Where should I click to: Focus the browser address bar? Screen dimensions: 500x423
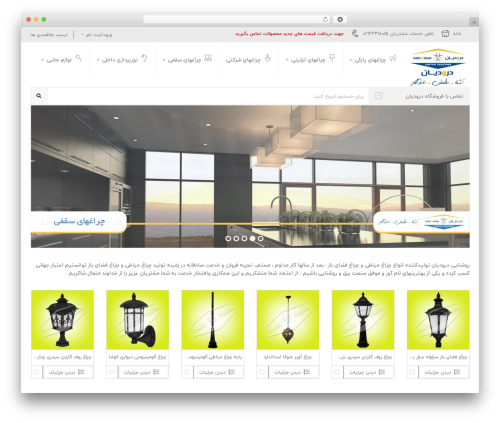click(x=237, y=19)
